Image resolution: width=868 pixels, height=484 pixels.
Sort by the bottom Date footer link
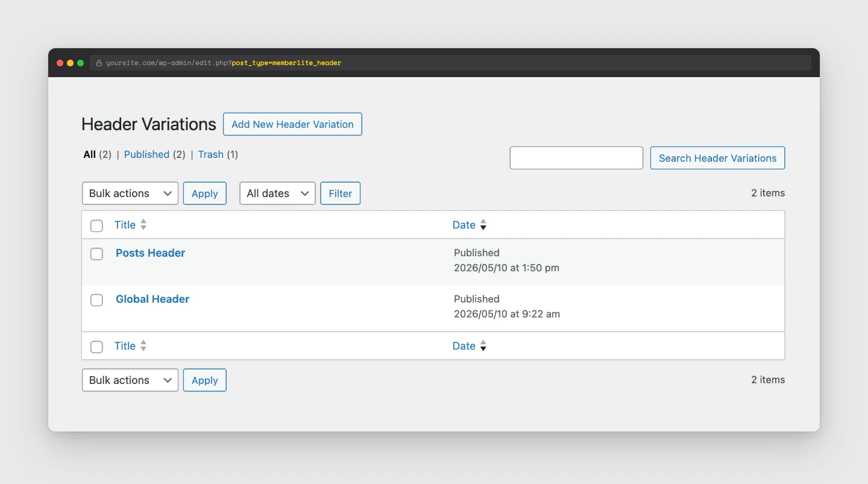[x=464, y=346]
